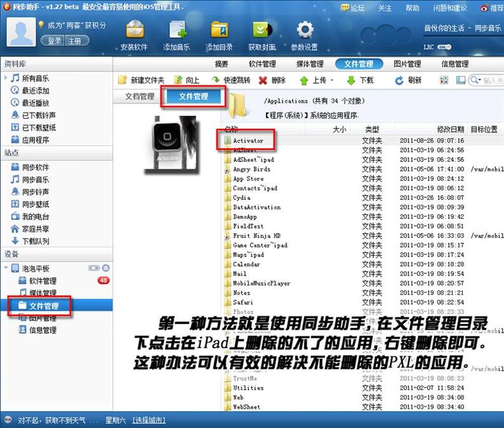The height and width of the screenshot is (428, 504).
Task: Click the user avatar picture
Action: click(21, 32)
